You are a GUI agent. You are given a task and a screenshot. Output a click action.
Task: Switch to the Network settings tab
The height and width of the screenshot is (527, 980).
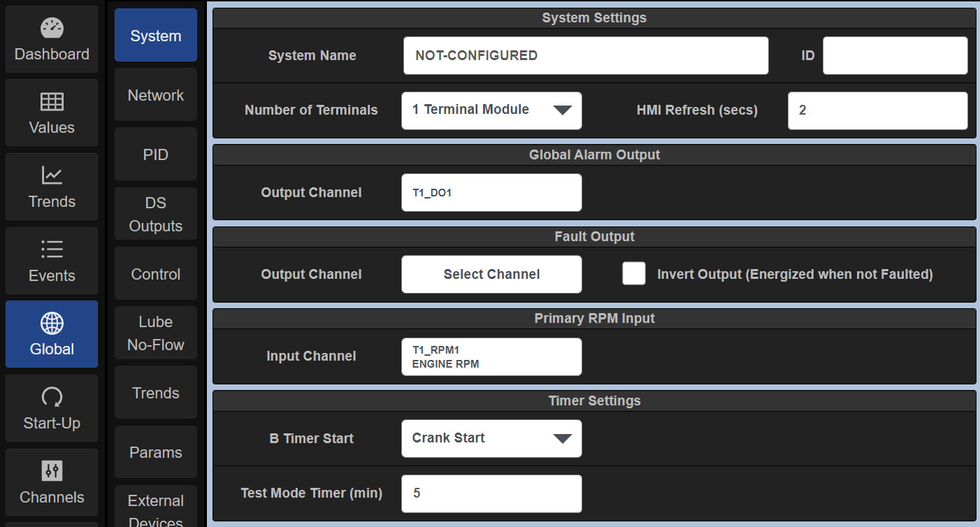click(155, 95)
